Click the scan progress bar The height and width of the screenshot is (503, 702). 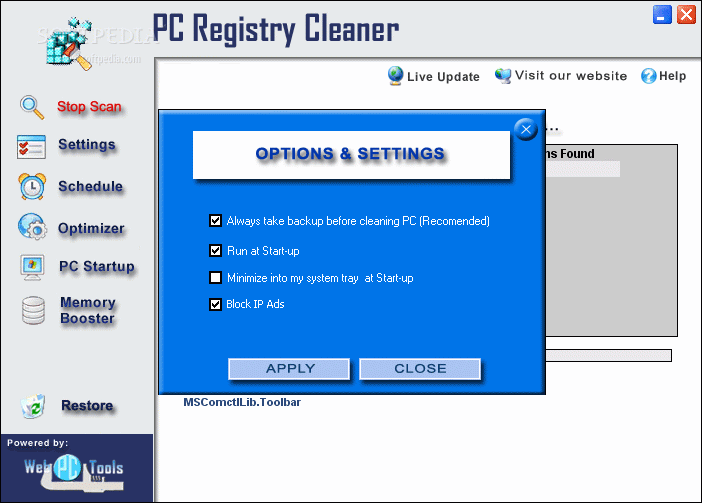pyautogui.click(x=609, y=355)
